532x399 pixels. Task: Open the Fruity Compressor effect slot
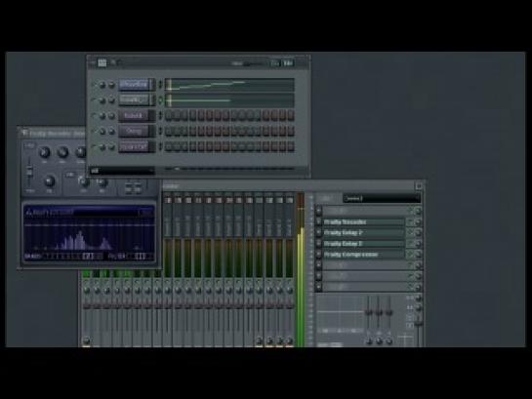coord(364,255)
